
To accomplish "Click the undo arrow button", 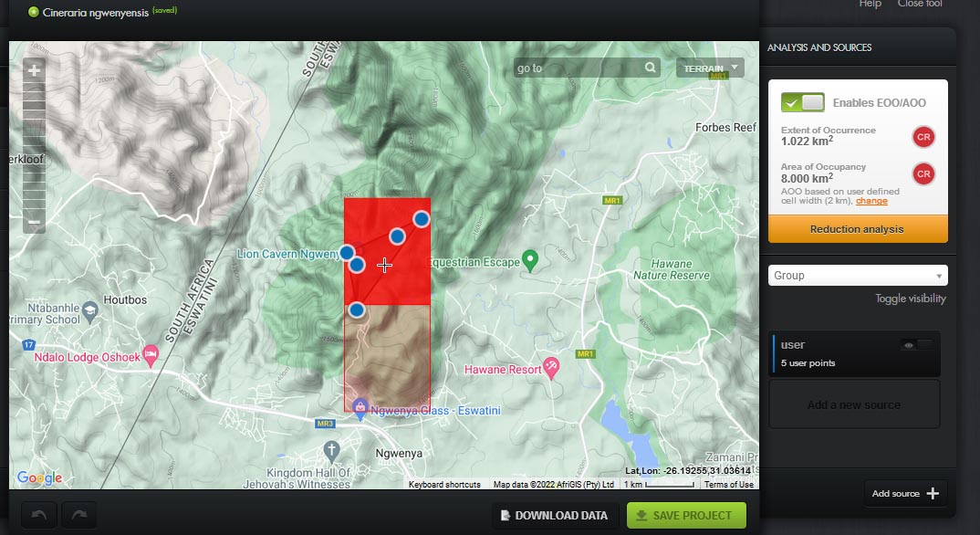I will (38, 516).
